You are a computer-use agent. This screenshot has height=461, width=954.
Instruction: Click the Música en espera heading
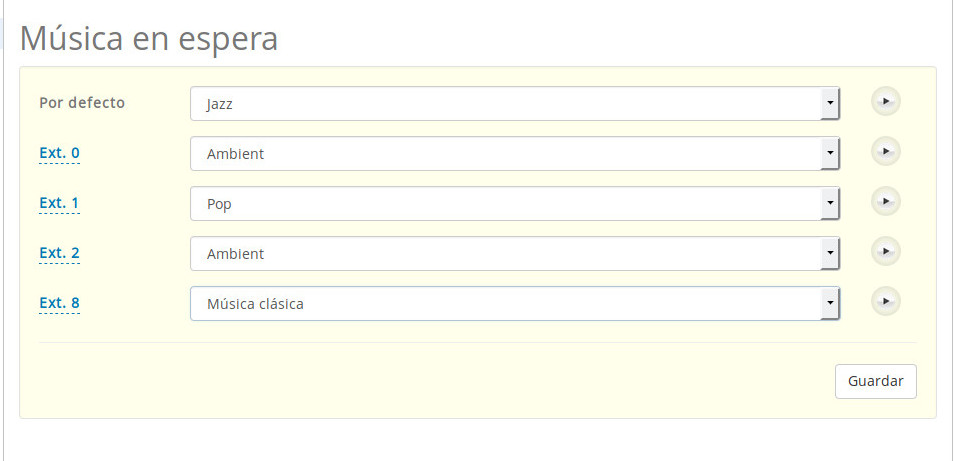click(149, 38)
